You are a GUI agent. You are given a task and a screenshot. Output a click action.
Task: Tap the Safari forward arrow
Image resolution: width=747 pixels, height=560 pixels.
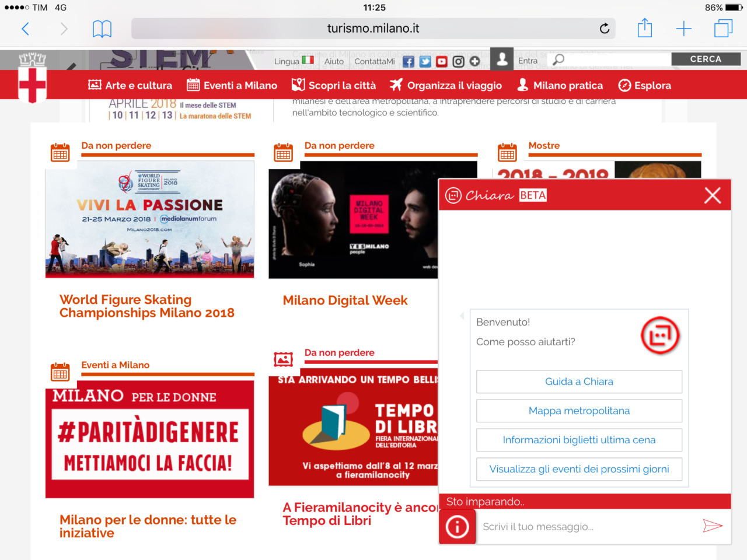tap(64, 29)
